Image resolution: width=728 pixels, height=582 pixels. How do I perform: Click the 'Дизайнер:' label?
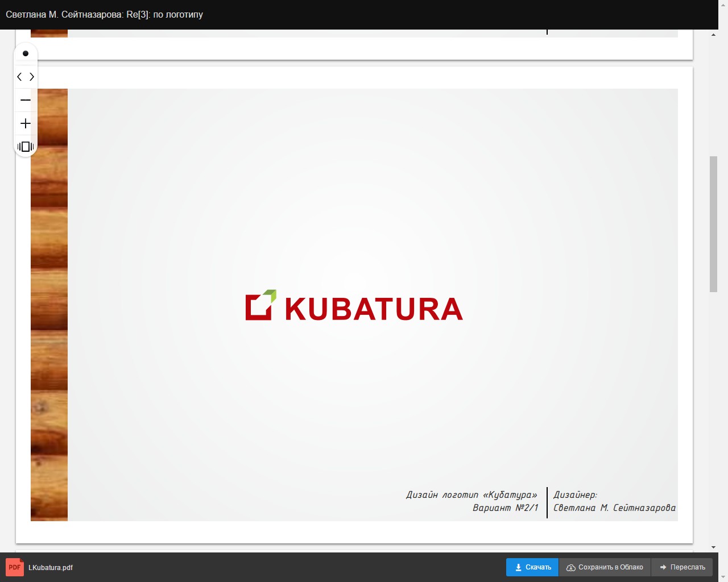(575, 494)
